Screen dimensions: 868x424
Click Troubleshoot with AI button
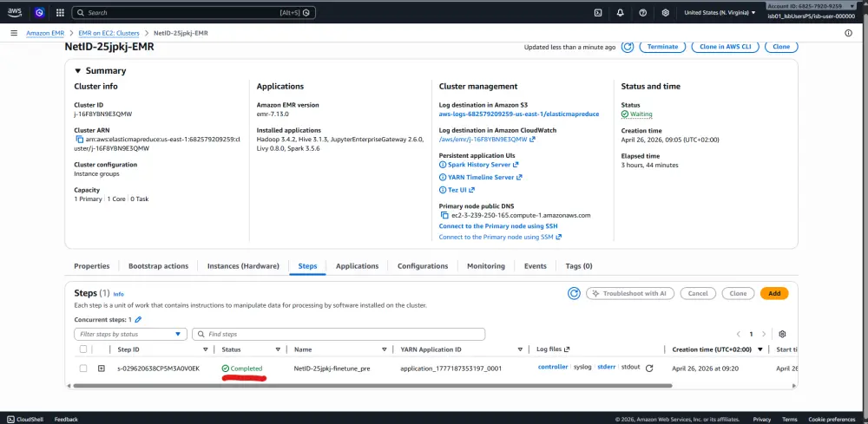point(630,294)
